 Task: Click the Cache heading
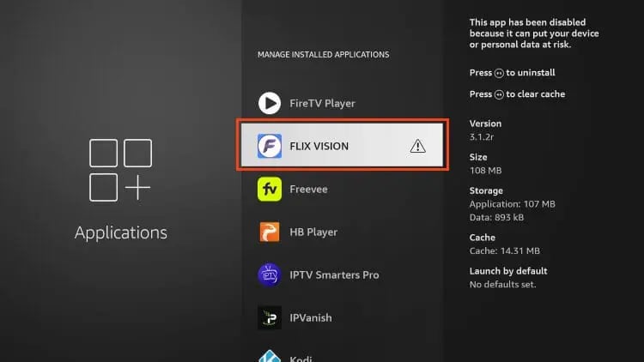coord(483,238)
